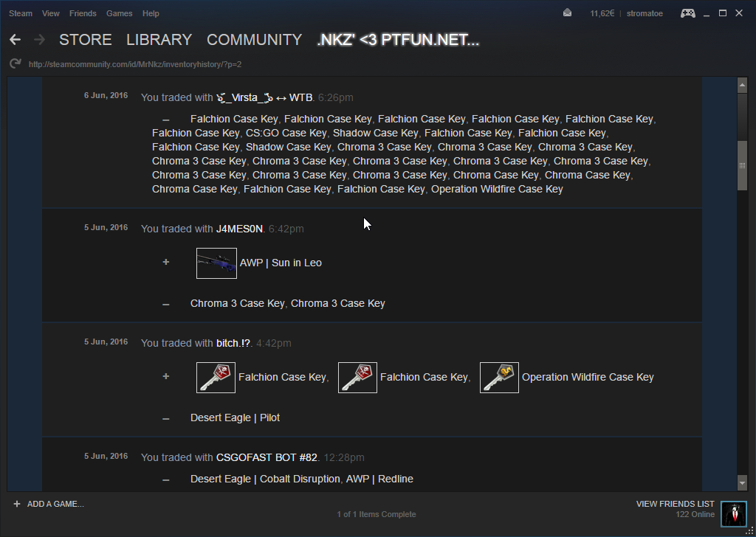This screenshot has width=756, height=537.
Task: Open the Steam menu
Action: click(x=21, y=13)
